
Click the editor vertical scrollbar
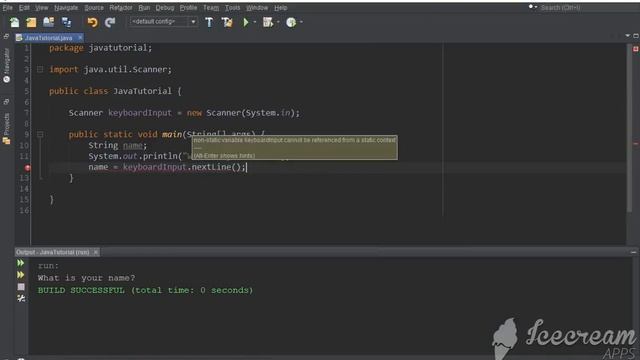629,129
